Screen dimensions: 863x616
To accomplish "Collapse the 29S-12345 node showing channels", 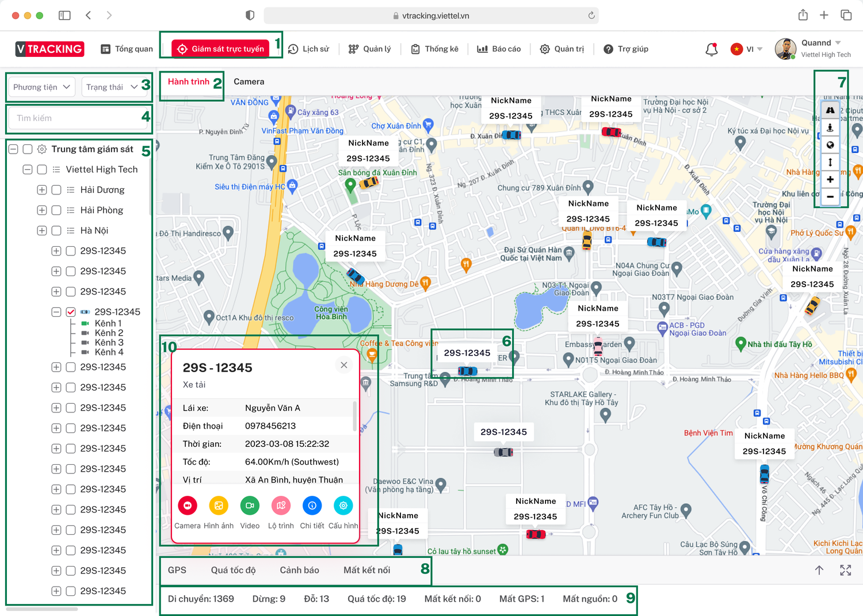I will tap(56, 312).
